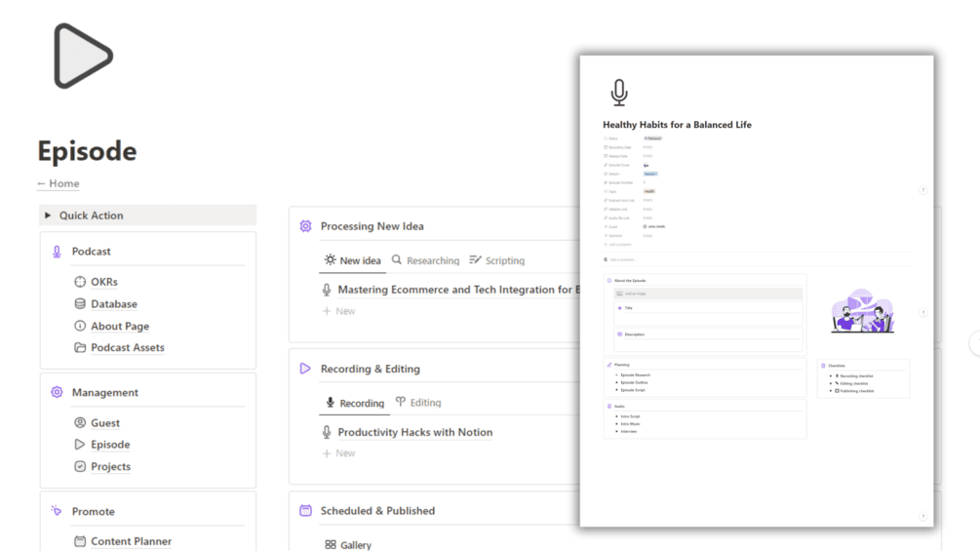Expand Episode Outline toggle in Planning

click(x=617, y=382)
